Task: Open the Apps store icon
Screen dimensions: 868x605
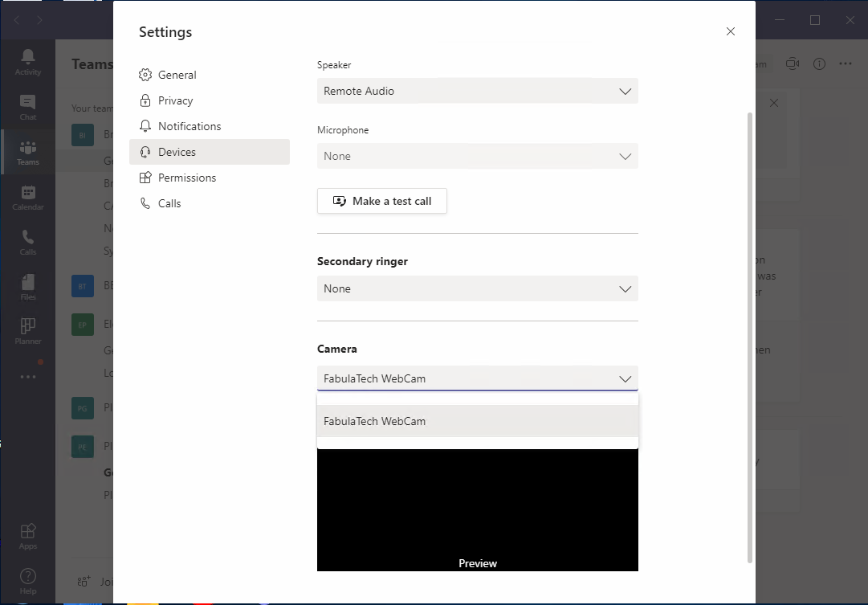Action: pos(27,536)
